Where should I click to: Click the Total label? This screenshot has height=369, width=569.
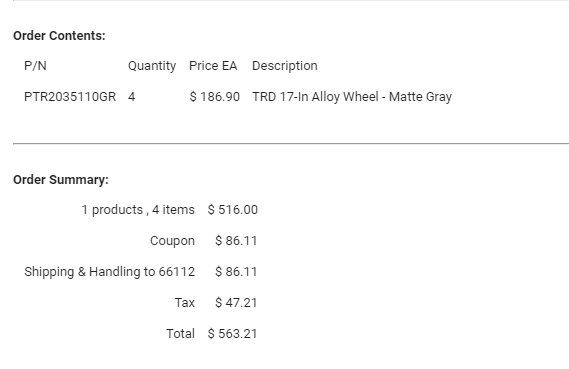tap(180, 333)
